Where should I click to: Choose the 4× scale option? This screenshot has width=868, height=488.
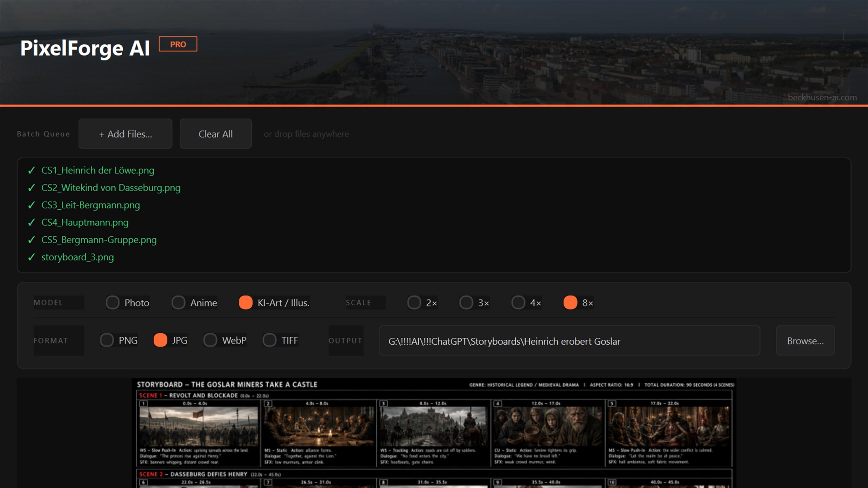pos(518,303)
